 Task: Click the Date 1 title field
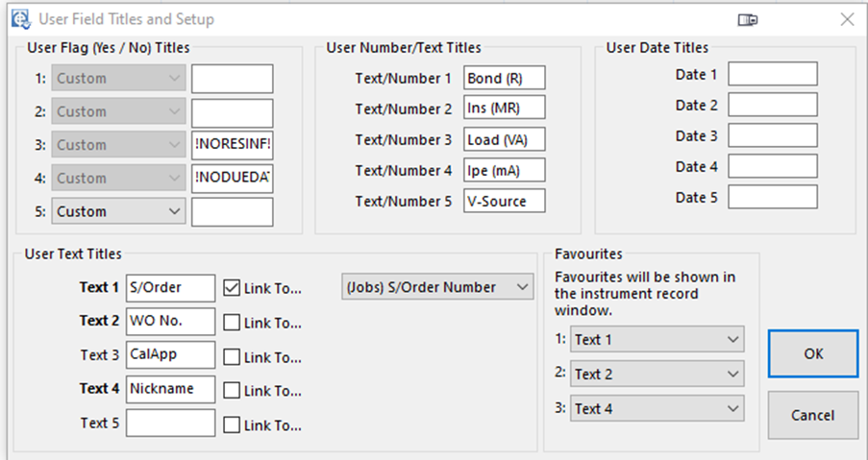pos(772,75)
